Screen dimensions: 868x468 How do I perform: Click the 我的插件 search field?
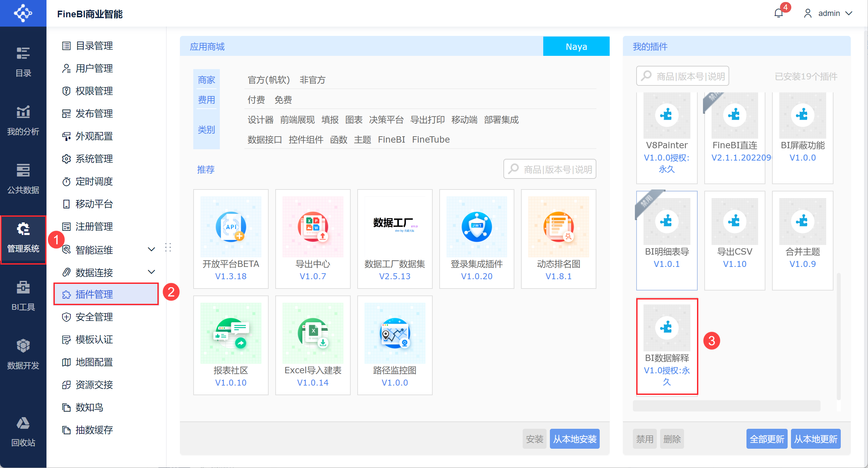click(x=683, y=76)
